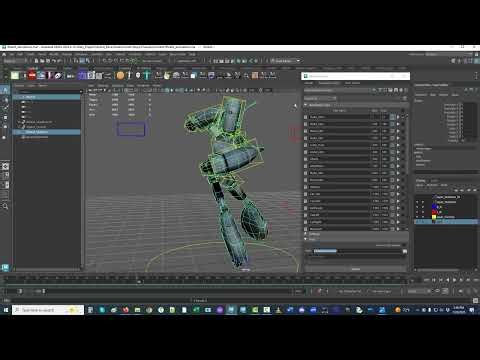Click the Windows taskbar search box
Image resolution: width=480 pixels, height=360 pixels.
[x=48, y=310]
